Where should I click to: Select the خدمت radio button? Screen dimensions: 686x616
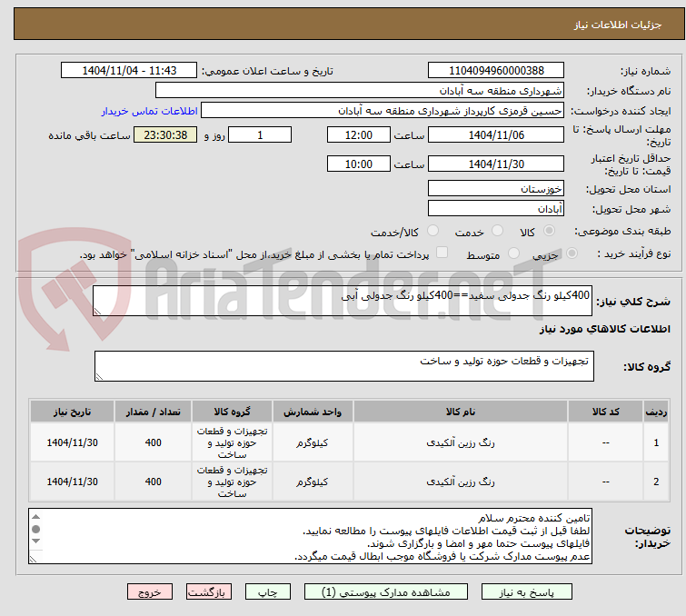coord(497,231)
